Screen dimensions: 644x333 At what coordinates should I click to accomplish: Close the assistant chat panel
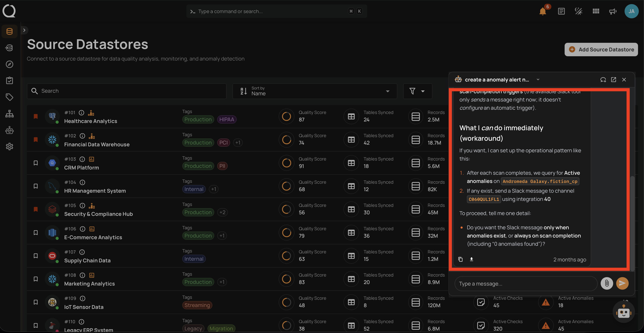coord(624,80)
